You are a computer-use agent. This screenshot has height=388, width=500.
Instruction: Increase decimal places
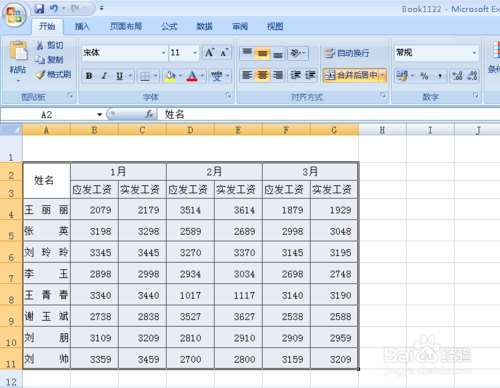(x=457, y=76)
